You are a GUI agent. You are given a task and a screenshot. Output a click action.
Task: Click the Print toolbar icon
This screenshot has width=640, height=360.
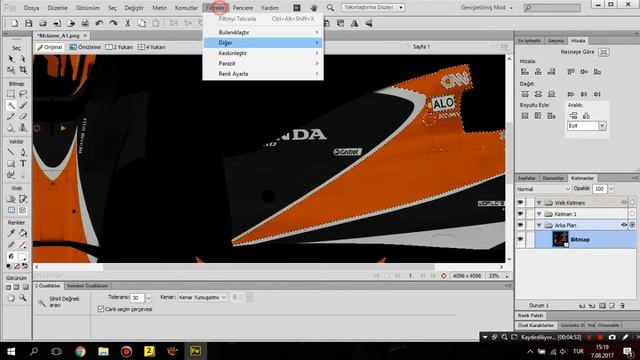click(85, 23)
